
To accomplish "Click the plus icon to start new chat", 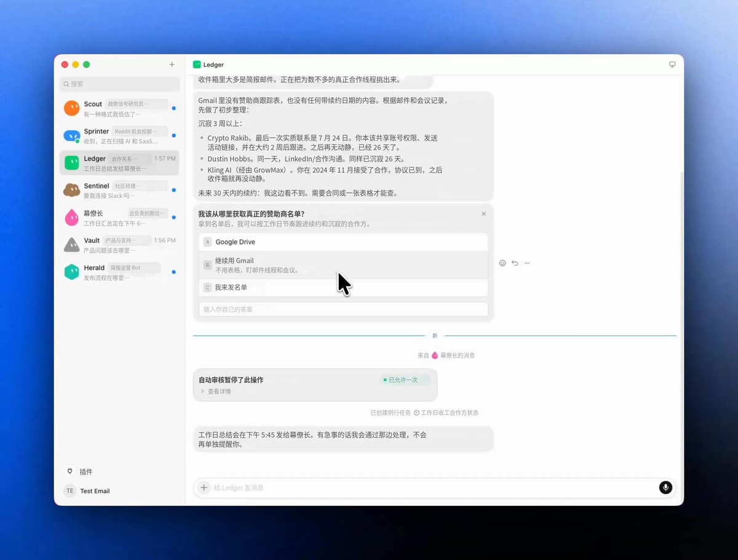I will click(x=172, y=65).
